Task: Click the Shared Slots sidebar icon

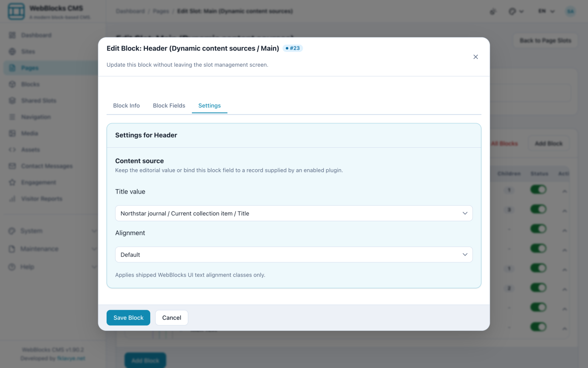Action: (12, 101)
